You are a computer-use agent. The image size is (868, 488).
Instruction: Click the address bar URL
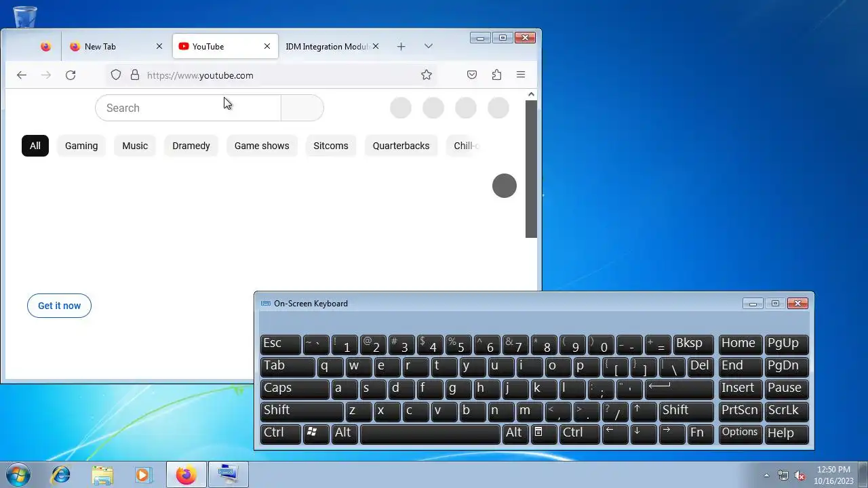[200, 75]
